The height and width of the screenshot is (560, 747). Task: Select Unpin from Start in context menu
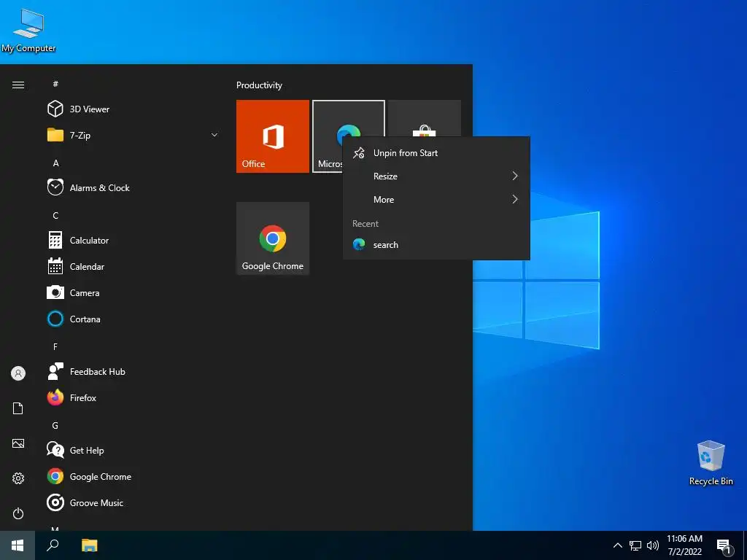(436, 153)
